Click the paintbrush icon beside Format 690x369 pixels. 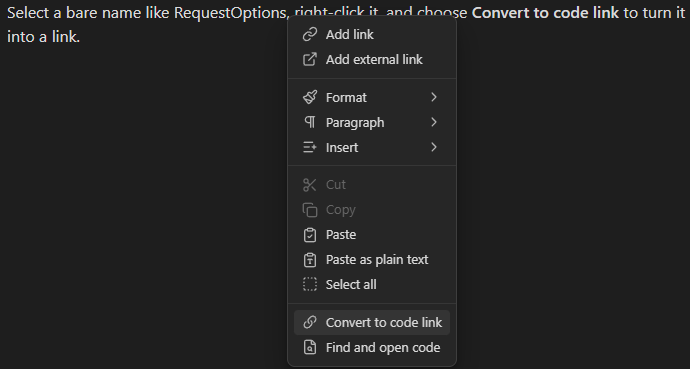[x=310, y=97]
